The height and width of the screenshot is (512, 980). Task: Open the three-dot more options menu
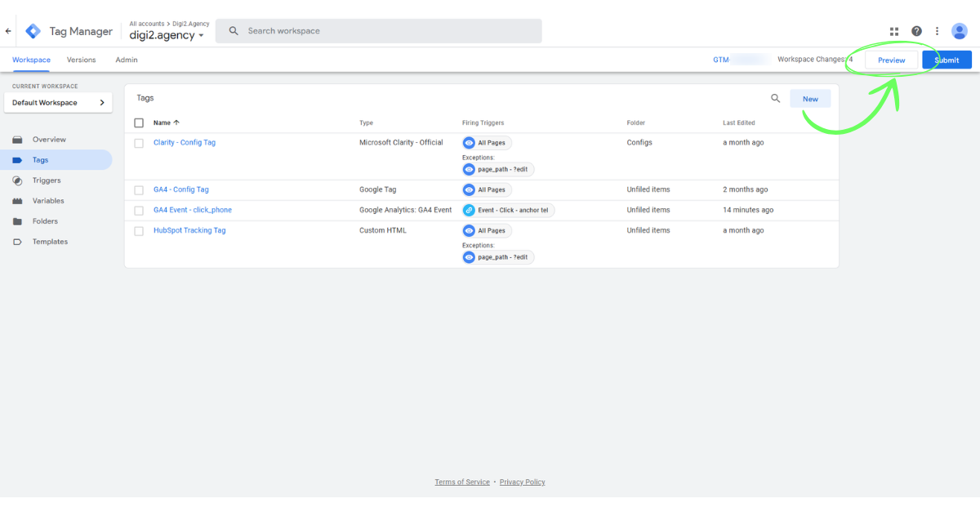coord(937,31)
